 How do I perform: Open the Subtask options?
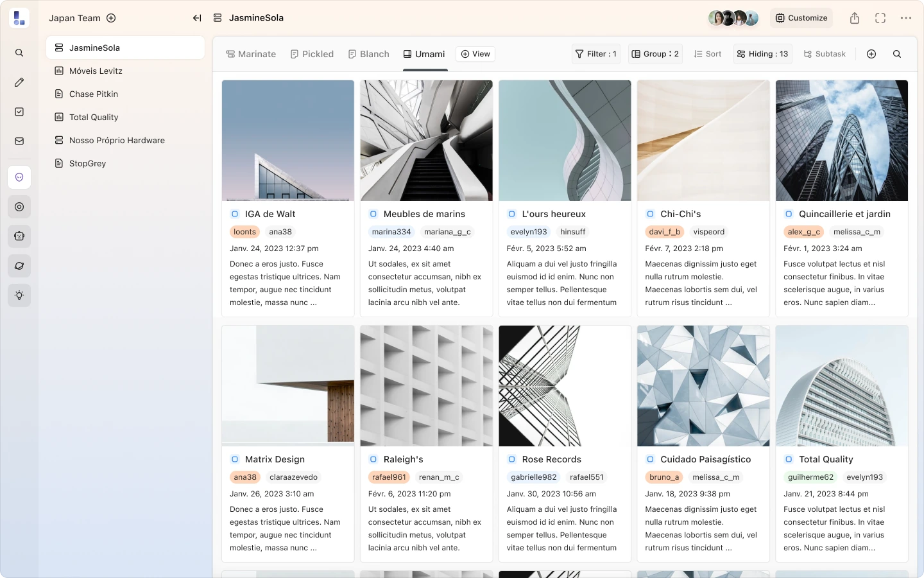[825, 54]
